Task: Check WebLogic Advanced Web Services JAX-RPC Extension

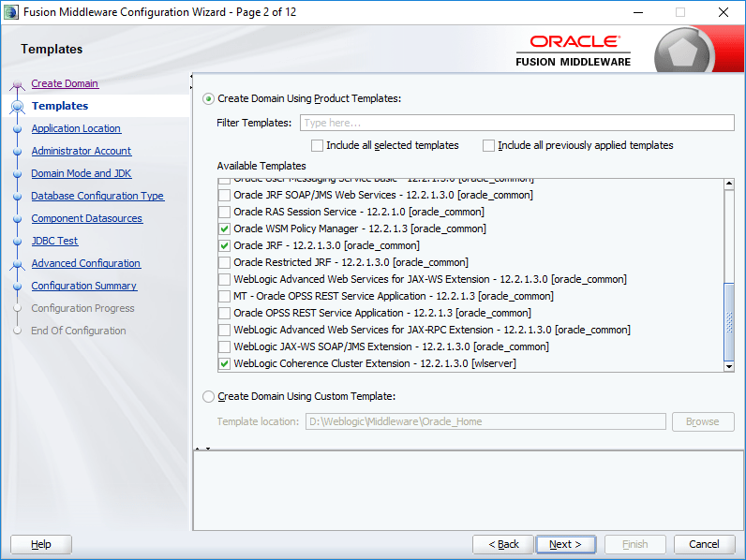Action: pyautogui.click(x=225, y=330)
